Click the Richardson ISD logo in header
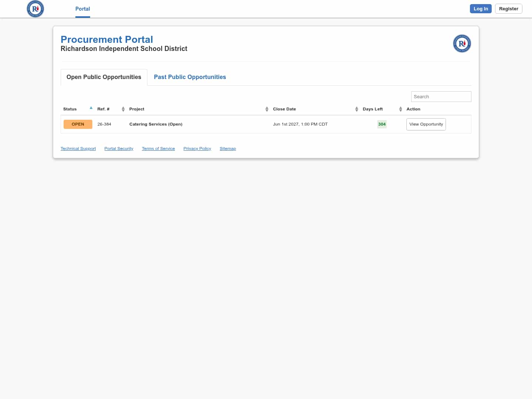This screenshot has width=532, height=399. tap(35, 9)
